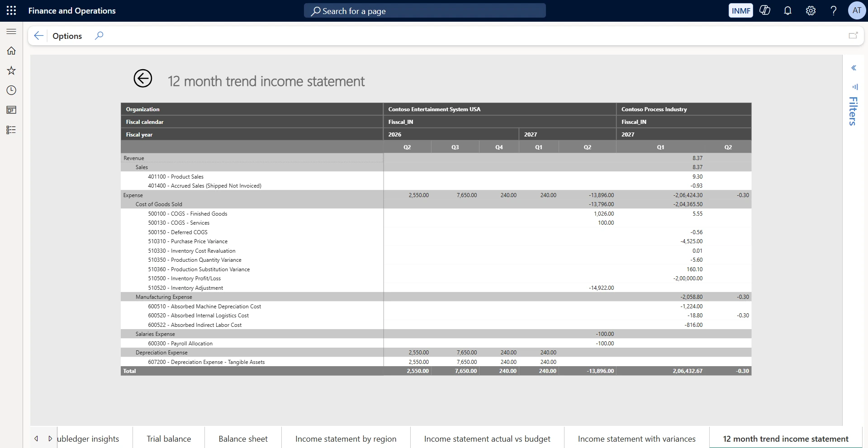This screenshot has width=868, height=448.
Task: Click the Manufacturing Expense row
Action: tap(252, 297)
